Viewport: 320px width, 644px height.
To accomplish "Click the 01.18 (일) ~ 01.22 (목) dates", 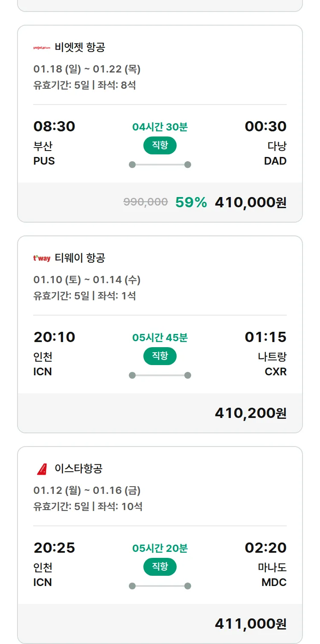I will [x=87, y=69].
